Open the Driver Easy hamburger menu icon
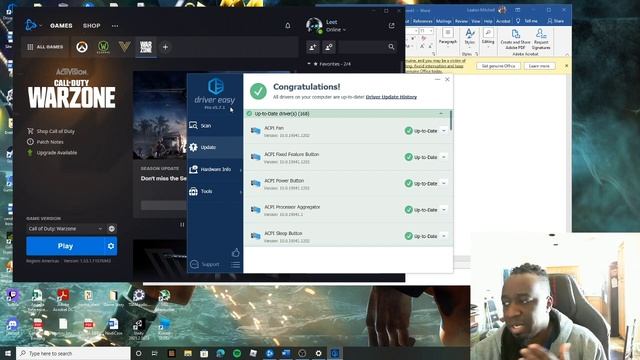Viewport: 640px width, 360px height. point(236,265)
